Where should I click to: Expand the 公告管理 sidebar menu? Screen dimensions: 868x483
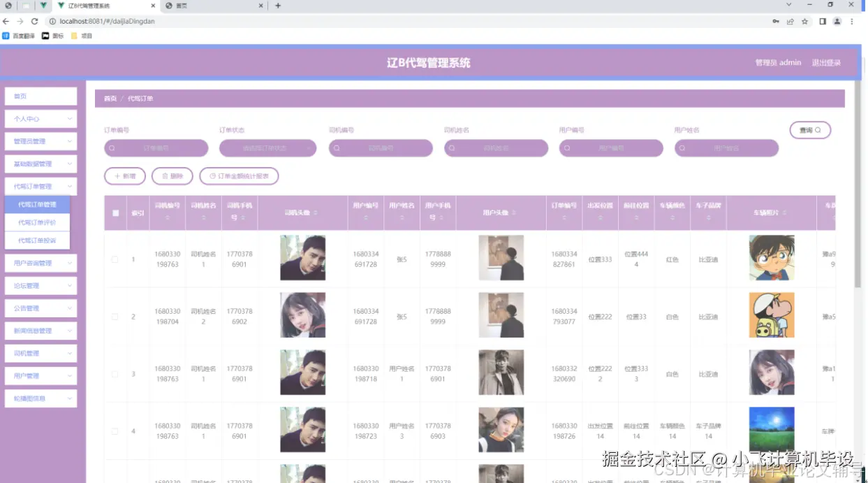(41, 308)
